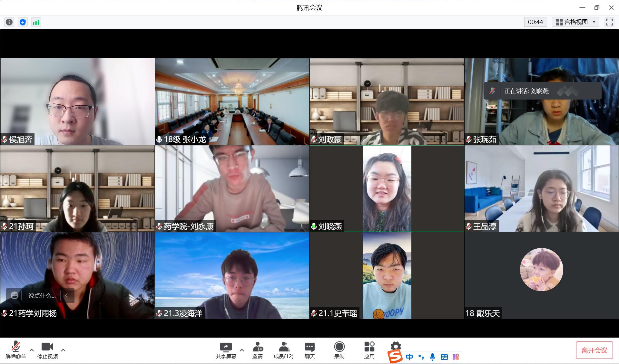Image resolution: width=619 pixels, height=364 pixels.
Task: Check the network signal status icon
Action: click(36, 22)
